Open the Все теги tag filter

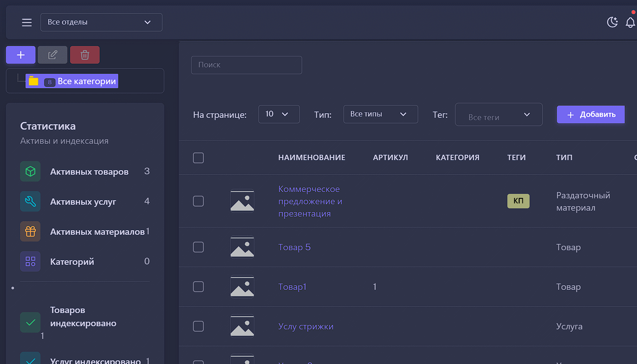(x=499, y=115)
